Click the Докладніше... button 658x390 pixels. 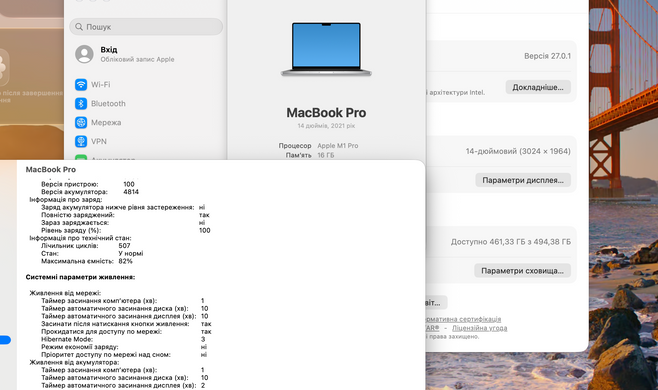click(538, 87)
